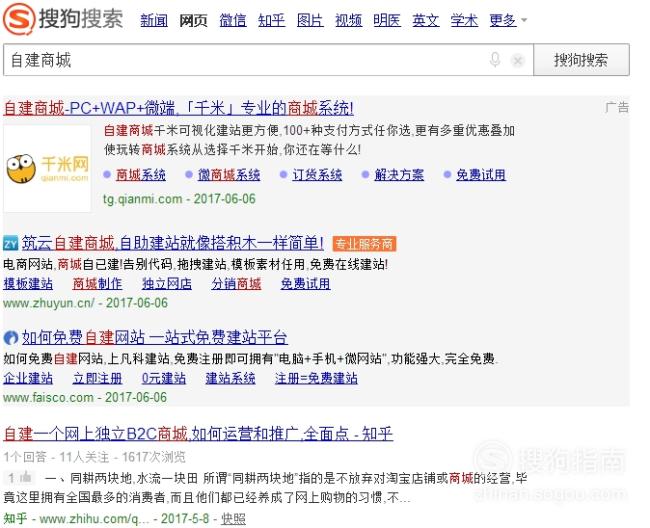
Task: Open the 筑云自建商城 result title
Action: (x=172, y=243)
